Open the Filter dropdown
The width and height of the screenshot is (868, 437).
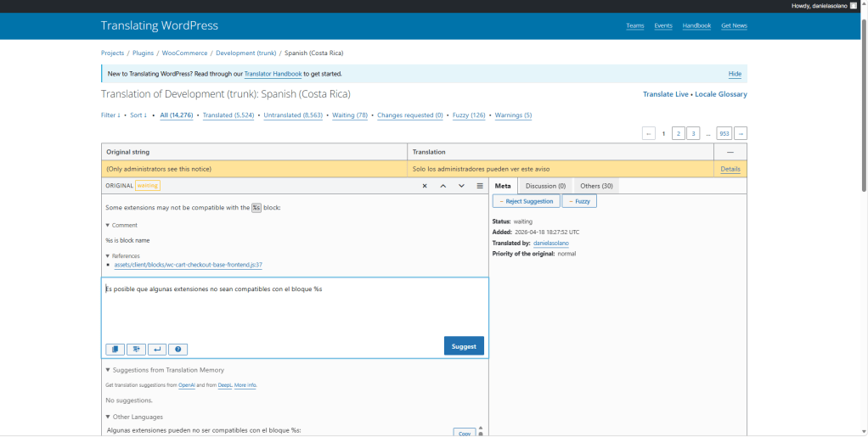111,115
